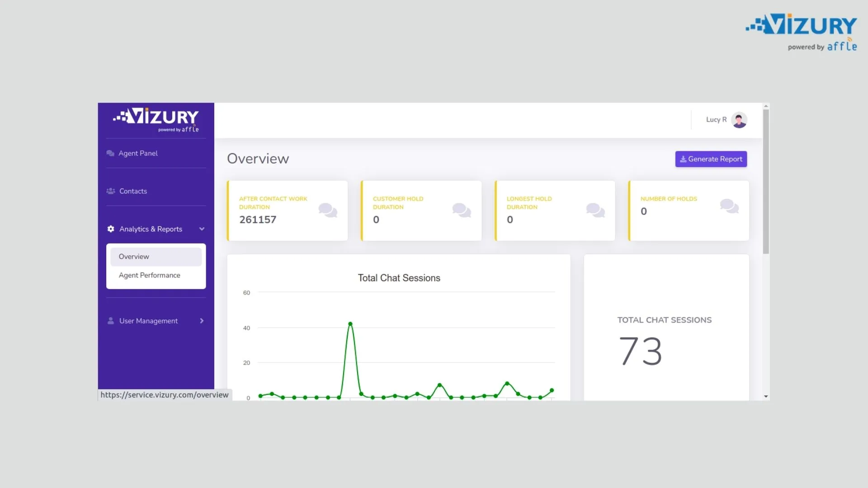Click Lucy R user name
Image resolution: width=868 pixels, height=488 pixels.
(716, 120)
